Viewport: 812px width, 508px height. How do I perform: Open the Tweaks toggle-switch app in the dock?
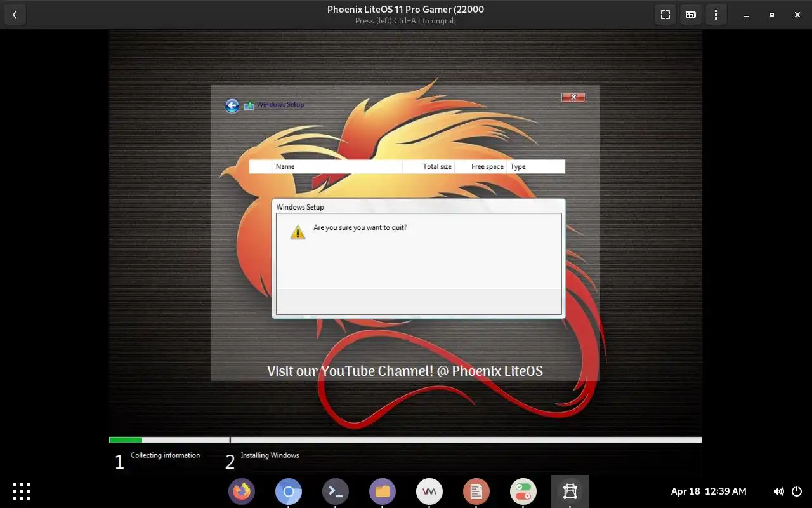(523, 491)
